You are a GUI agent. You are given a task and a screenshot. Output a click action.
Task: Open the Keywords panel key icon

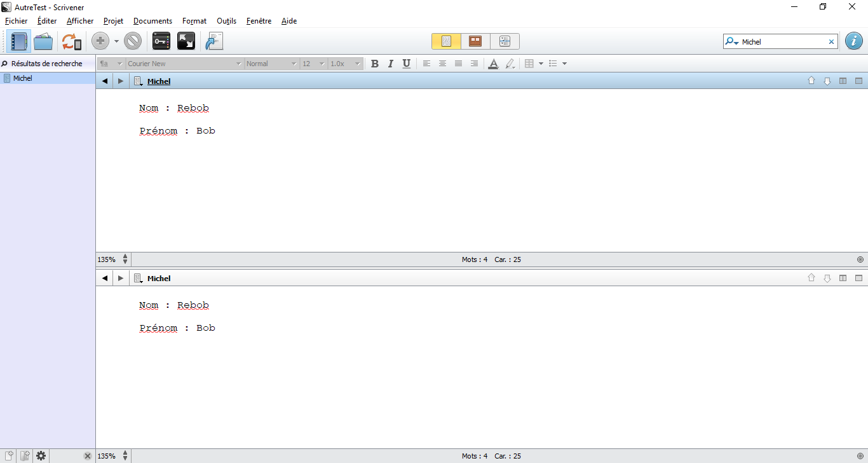161,42
